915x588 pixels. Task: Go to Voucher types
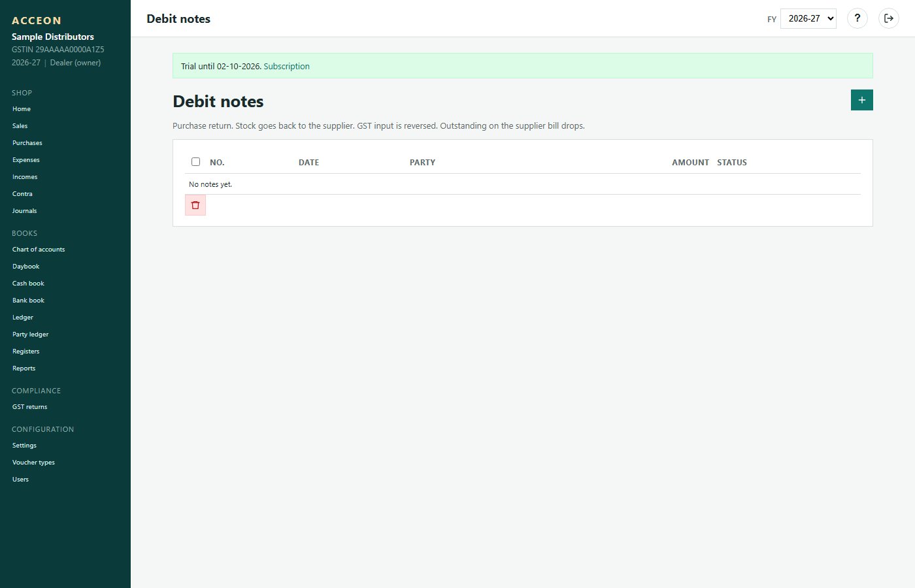(33, 463)
